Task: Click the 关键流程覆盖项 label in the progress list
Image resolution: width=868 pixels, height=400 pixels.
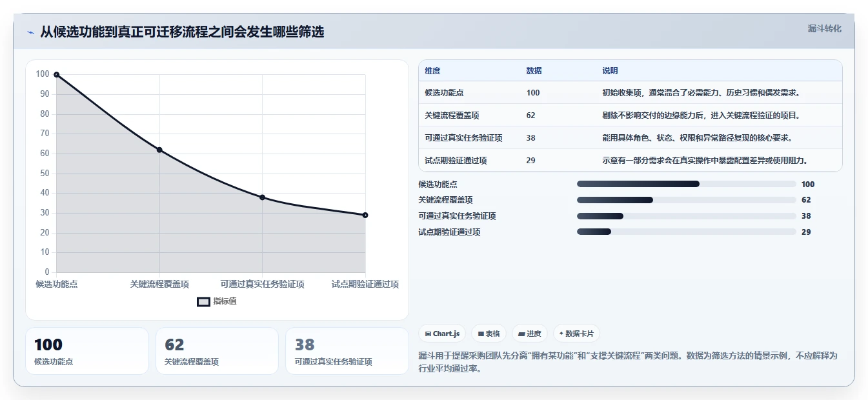Action: tap(445, 200)
